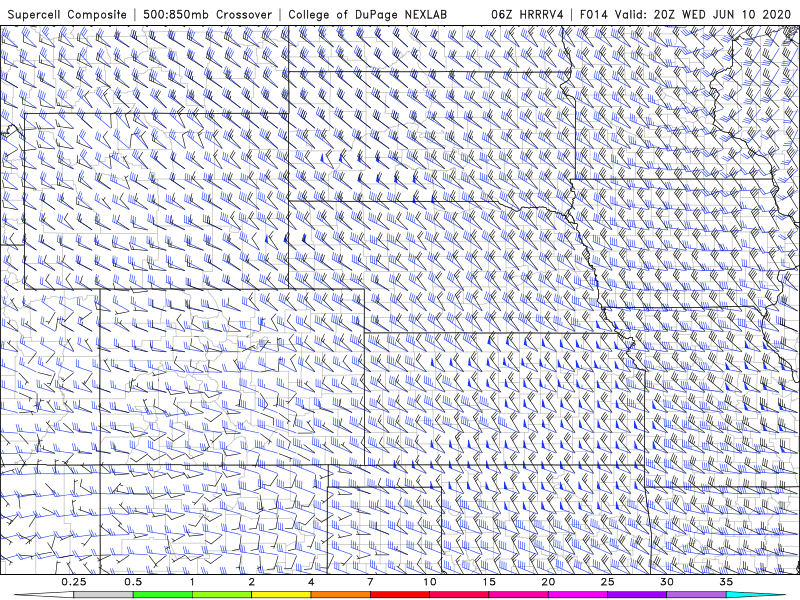Screen dimensions: 800x600
Task: Choose the orange color bar segment
Action: (340, 595)
